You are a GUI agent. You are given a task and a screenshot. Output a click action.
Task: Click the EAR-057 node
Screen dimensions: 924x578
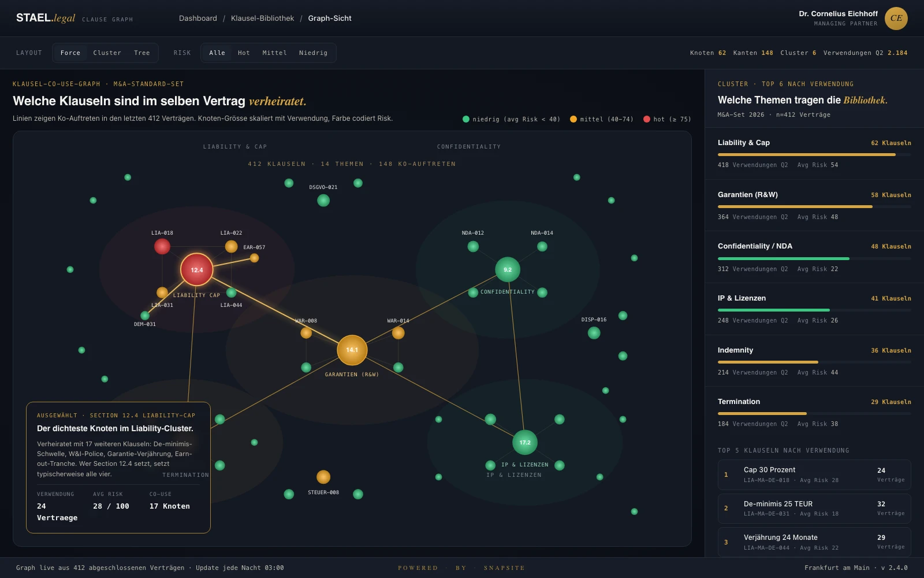(x=254, y=258)
